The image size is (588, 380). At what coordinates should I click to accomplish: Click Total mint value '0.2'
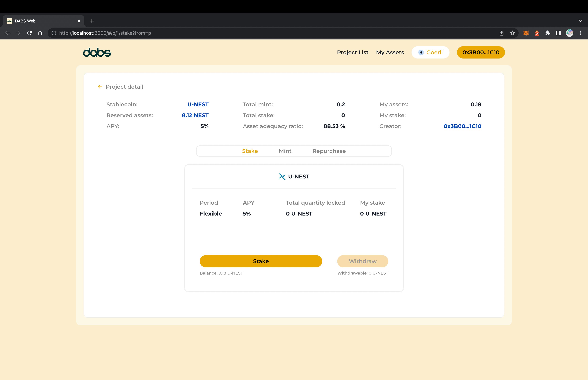pos(341,105)
